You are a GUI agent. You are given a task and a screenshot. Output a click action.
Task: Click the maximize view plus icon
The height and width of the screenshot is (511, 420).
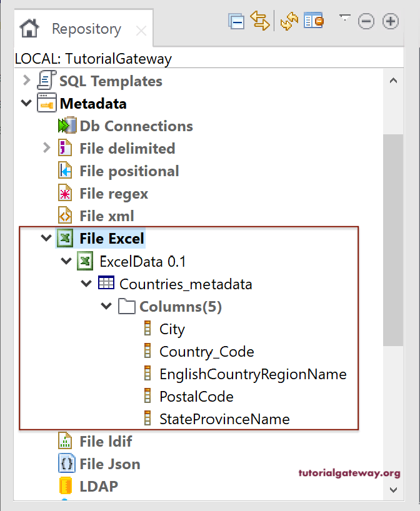point(391,21)
